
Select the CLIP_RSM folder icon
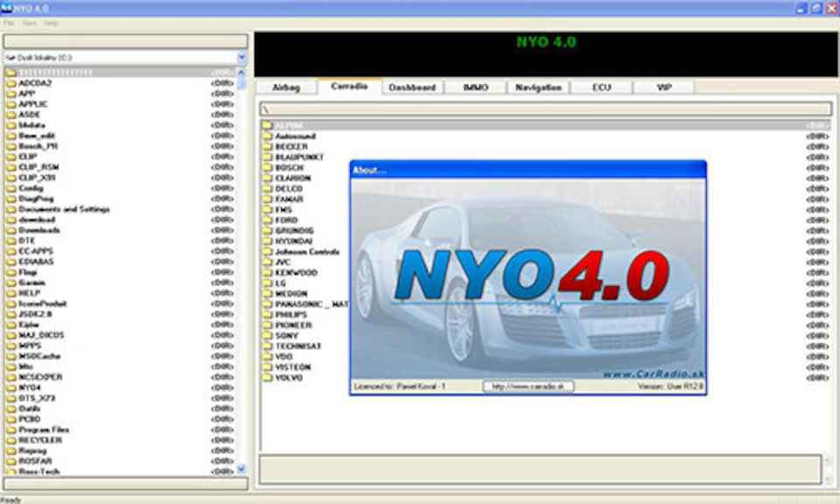pyautogui.click(x=10, y=167)
